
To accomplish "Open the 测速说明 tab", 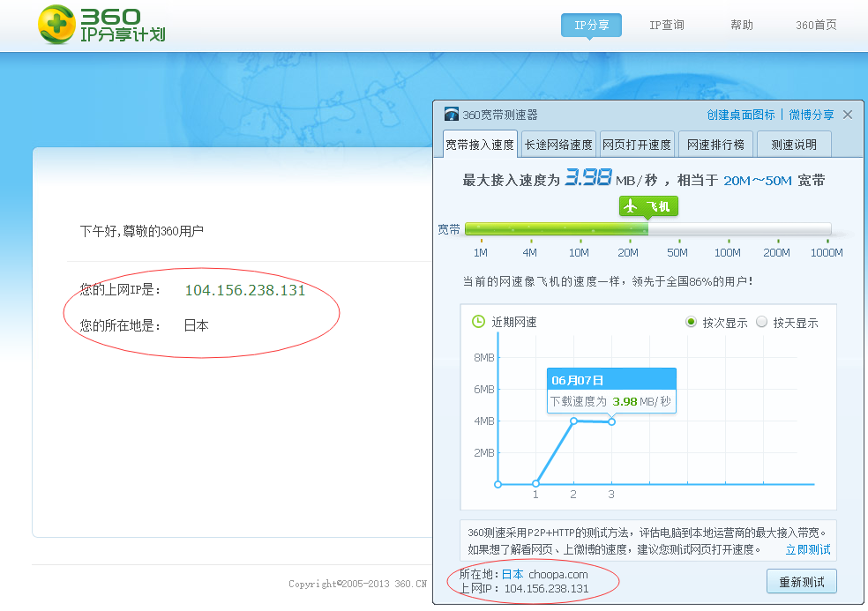I will [x=794, y=145].
